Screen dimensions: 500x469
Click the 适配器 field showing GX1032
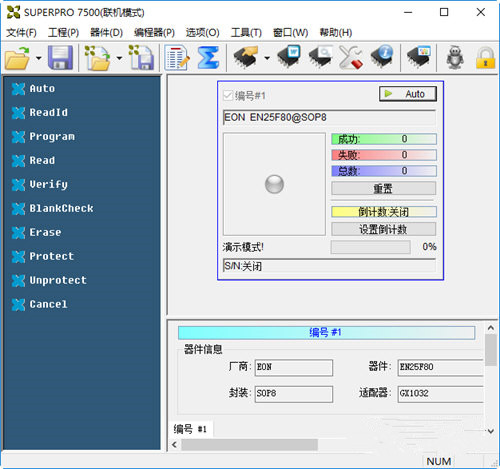tap(440, 394)
